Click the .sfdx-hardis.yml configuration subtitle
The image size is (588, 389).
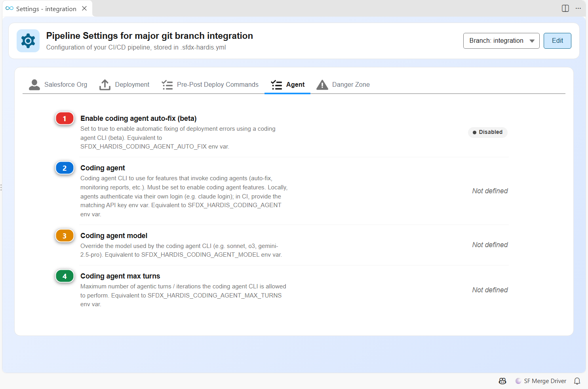[x=136, y=48]
